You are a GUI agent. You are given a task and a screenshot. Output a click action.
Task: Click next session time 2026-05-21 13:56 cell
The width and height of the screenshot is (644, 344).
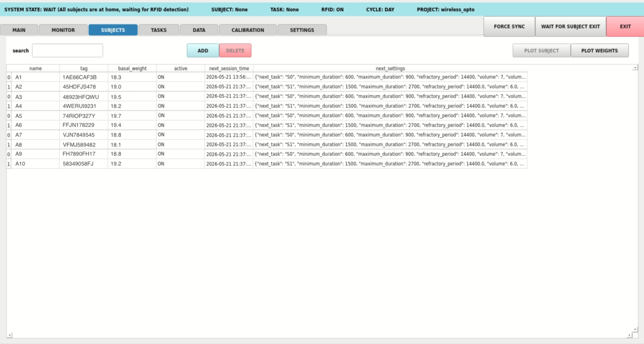(x=229, y=77)
